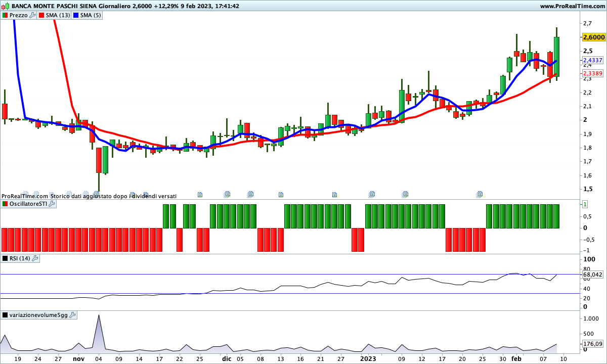
Task: Open the news marker above the 'dic' label
Action: pyautogui.click(x=227, y=194)
